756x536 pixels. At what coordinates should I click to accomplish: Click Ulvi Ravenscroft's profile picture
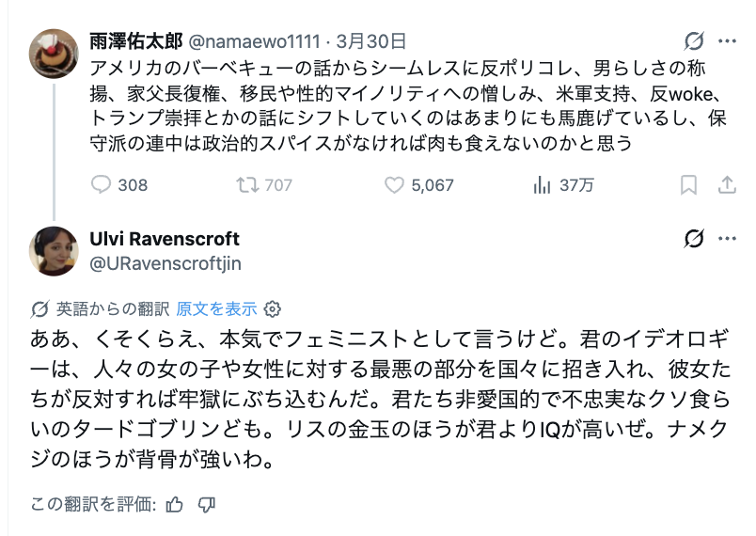click(x=54, y=250)
